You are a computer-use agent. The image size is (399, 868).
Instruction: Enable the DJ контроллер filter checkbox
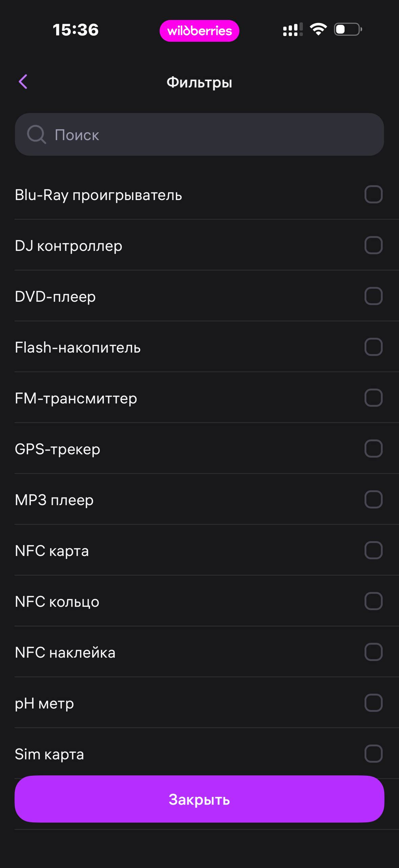point(374,245)
